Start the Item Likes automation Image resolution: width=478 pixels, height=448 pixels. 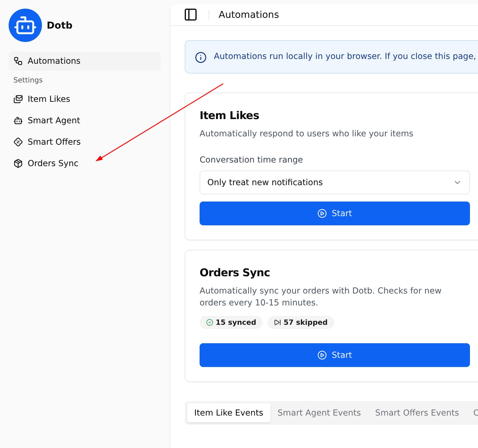(x=334, y=213)
